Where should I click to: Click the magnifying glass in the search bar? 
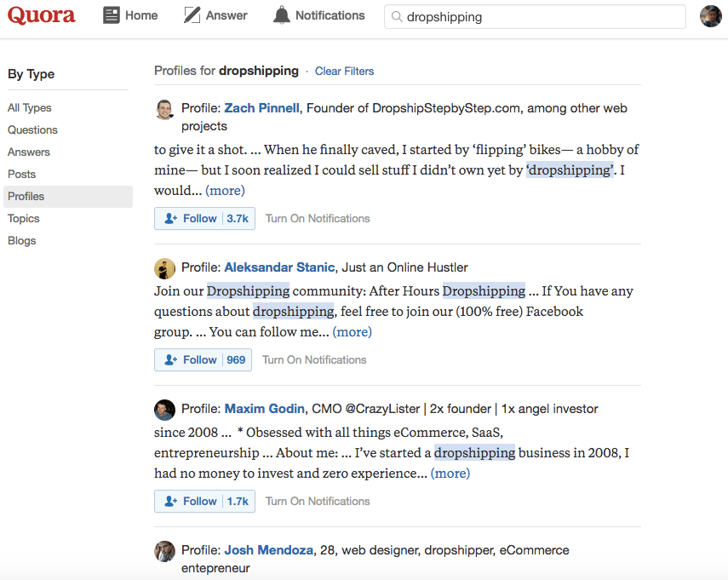(398, 16)
